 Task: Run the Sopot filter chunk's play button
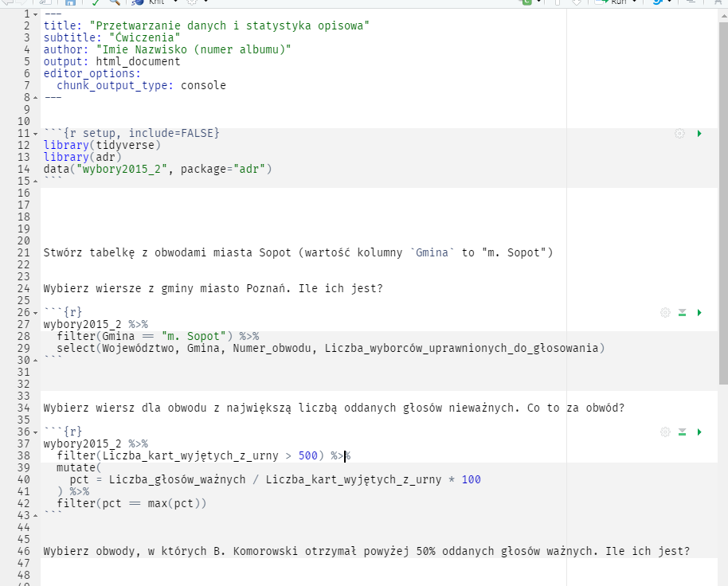pyautogui.click(x=699, y=312)
